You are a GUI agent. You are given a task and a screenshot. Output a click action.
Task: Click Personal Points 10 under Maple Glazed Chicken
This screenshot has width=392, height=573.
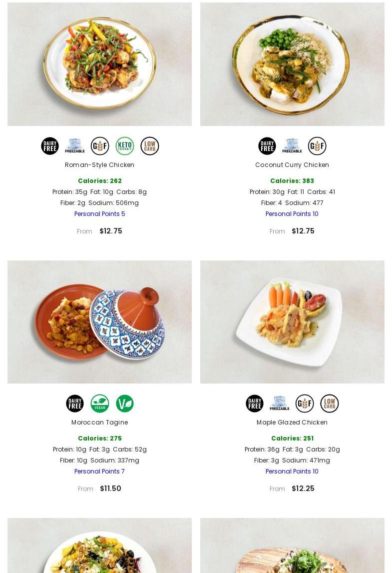pyautogui.click(x=292, y=471)
